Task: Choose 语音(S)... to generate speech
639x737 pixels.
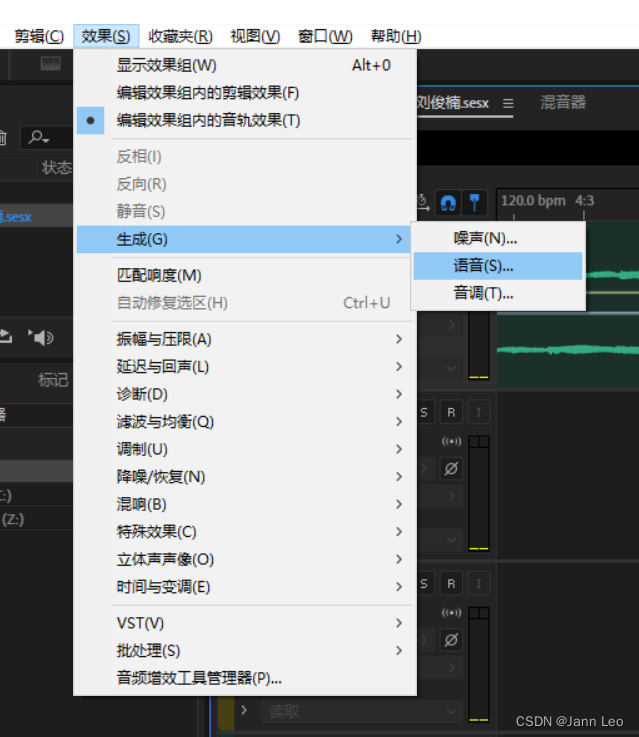Action: [498, 266]
